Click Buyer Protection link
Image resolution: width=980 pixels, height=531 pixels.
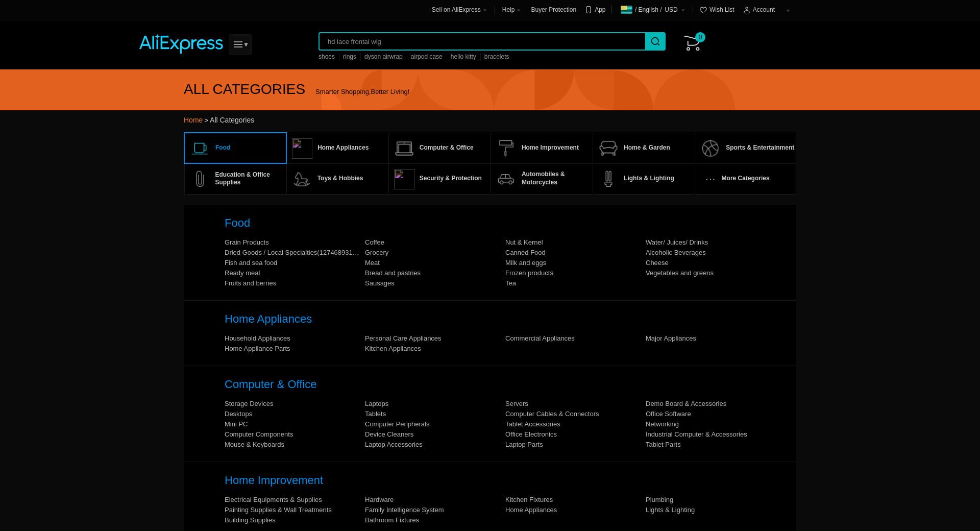point(553,10)
